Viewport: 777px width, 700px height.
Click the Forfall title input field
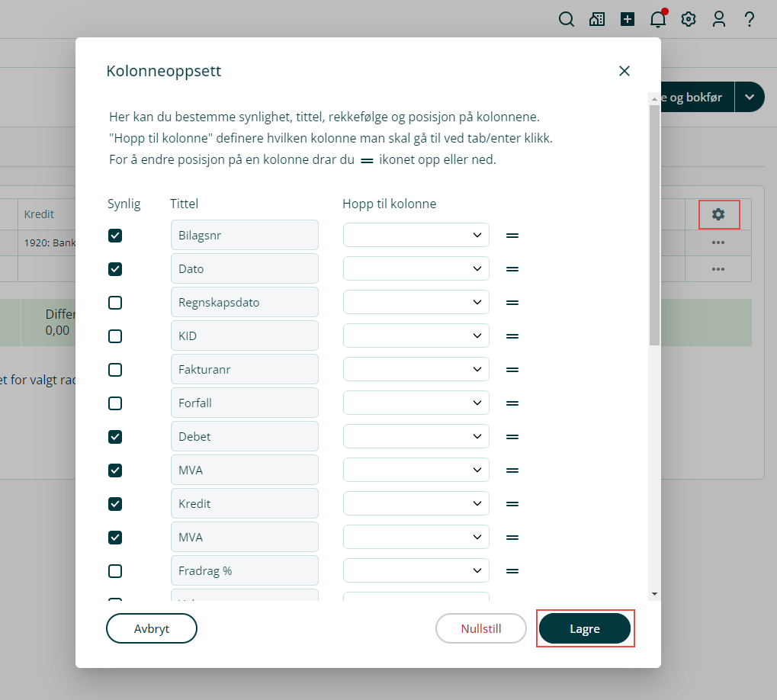(244, 403)
